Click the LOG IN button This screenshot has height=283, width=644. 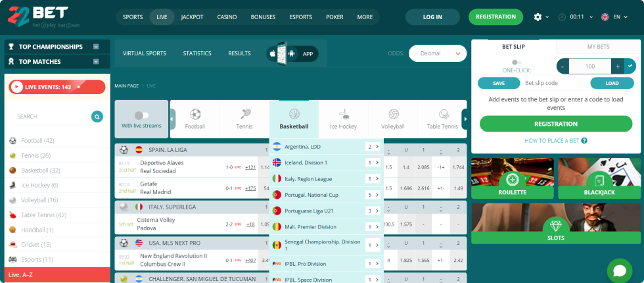(432, 17)
